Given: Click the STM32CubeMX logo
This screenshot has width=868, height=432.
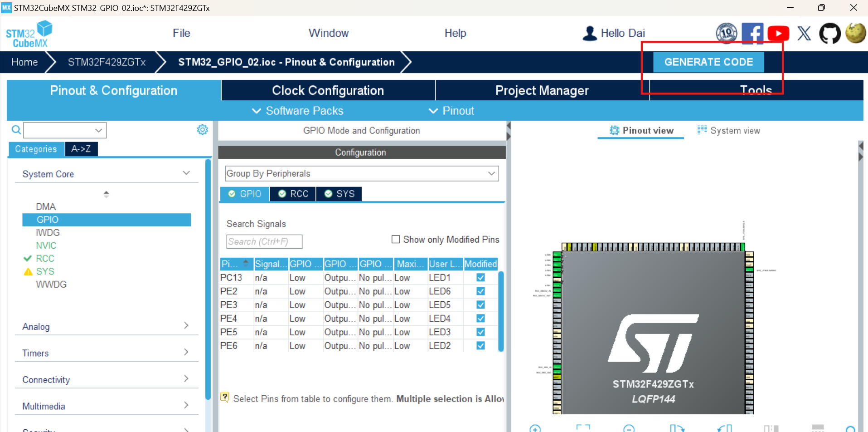Looking at the screenshot, I should tap(29, 34).
